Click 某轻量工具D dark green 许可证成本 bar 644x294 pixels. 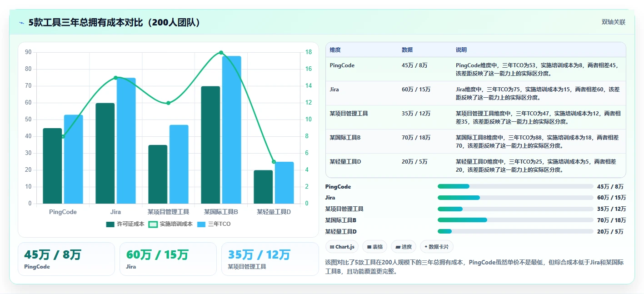(x=263, y=187)
